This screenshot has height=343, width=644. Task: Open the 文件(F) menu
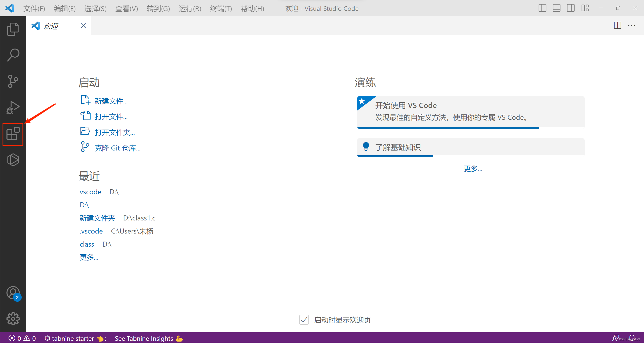click(x=34, y=9)
